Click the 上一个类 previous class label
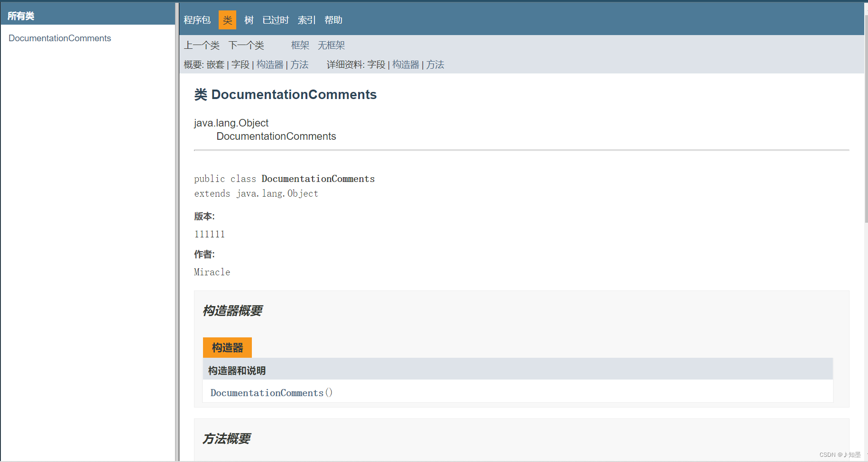 point(202,45)
